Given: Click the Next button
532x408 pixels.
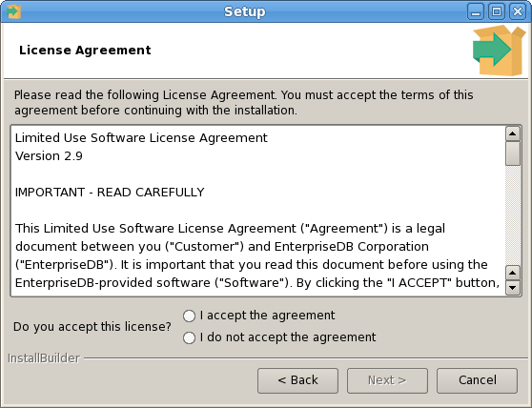Looking at the screenshot, I should pyautogui.click(x=387, y=380).
